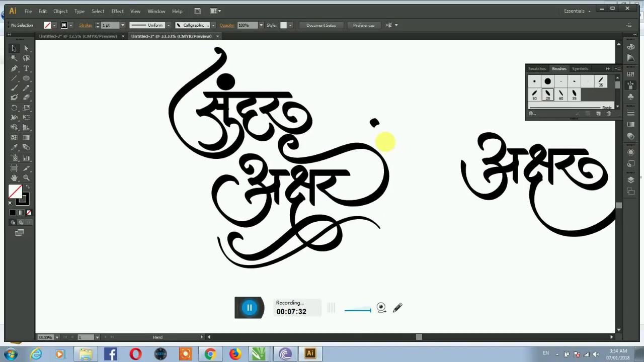Viewport: 644px width, 362px height.
Task: Select the 60 pt calligraphic brush
Action: tap(561, 95)
